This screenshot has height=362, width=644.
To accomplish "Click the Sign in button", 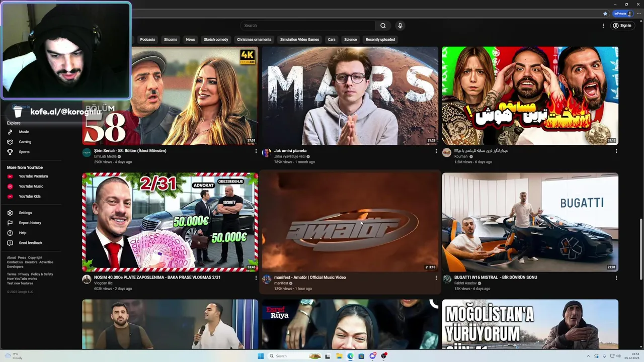I will [622, 26].
